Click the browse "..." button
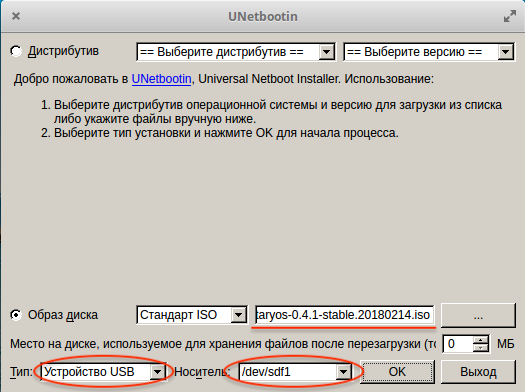525x392 pixels. point(478,315)
